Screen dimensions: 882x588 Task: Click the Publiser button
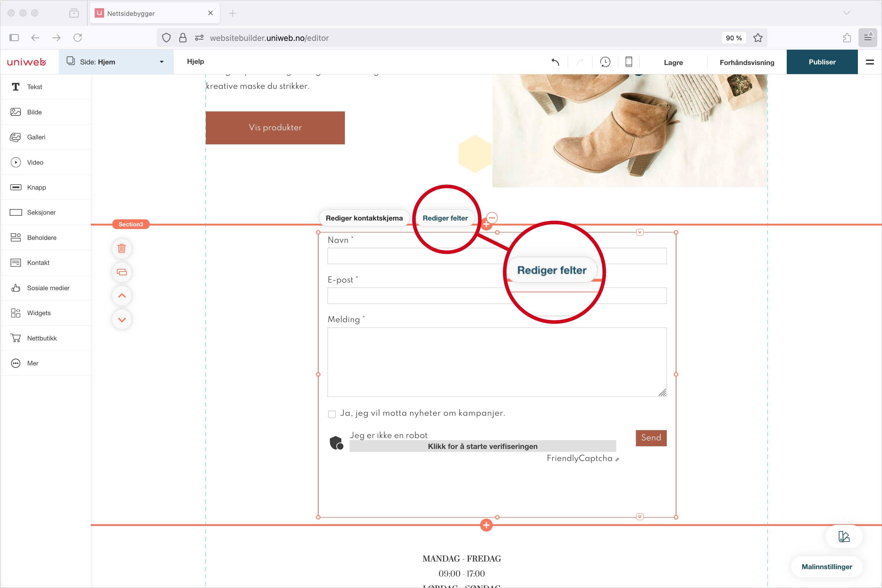point(822,62)
